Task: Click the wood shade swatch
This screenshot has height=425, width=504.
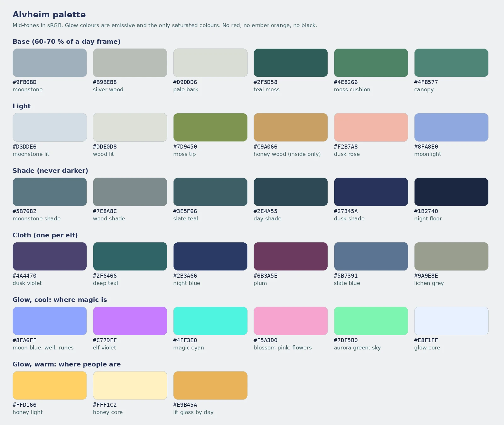Action: coord(130,192)
